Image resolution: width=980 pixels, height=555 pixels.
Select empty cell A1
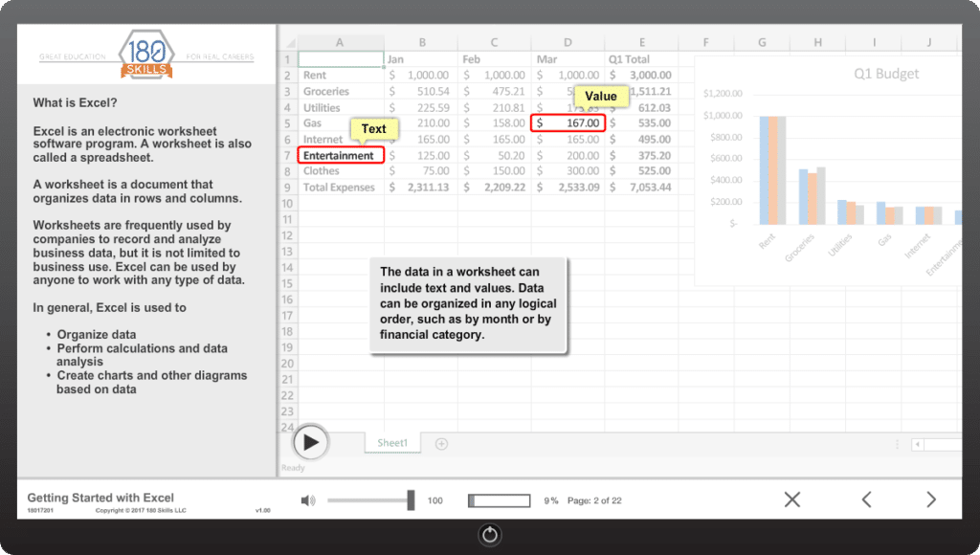[x=341, y=59]
